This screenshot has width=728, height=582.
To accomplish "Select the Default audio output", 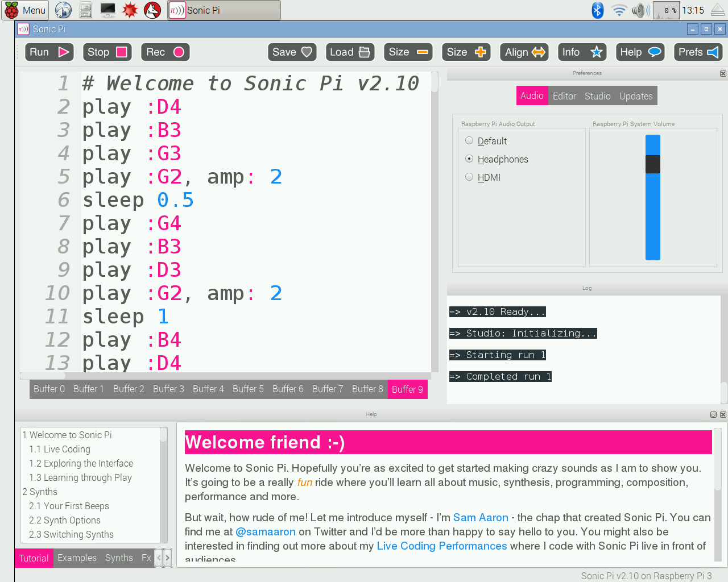I will click(x=486, y=141).
